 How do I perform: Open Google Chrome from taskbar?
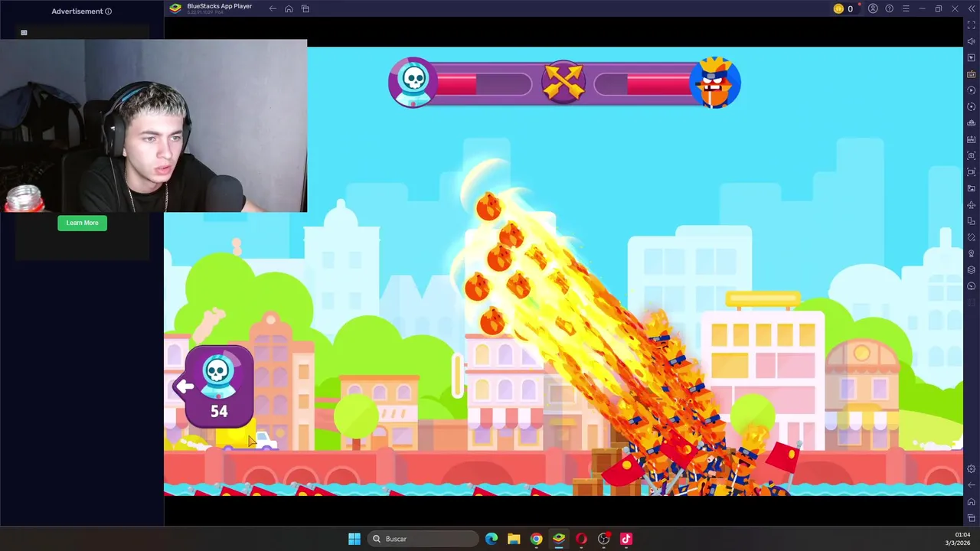point(536,539)
